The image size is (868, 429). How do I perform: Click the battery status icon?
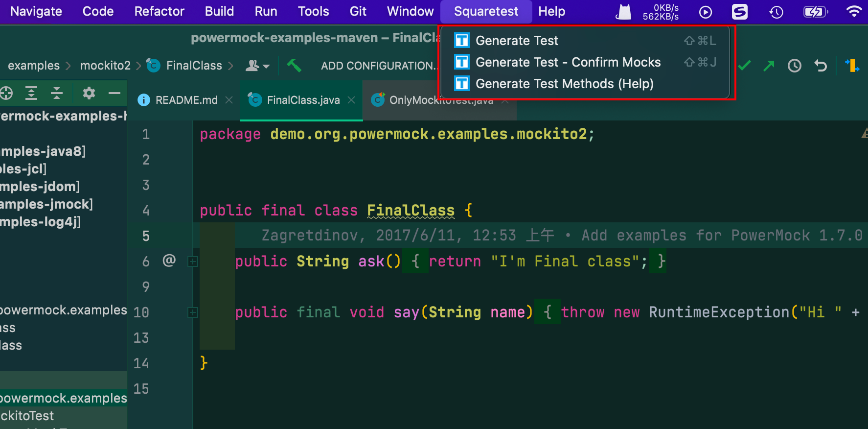coord(815,12)
